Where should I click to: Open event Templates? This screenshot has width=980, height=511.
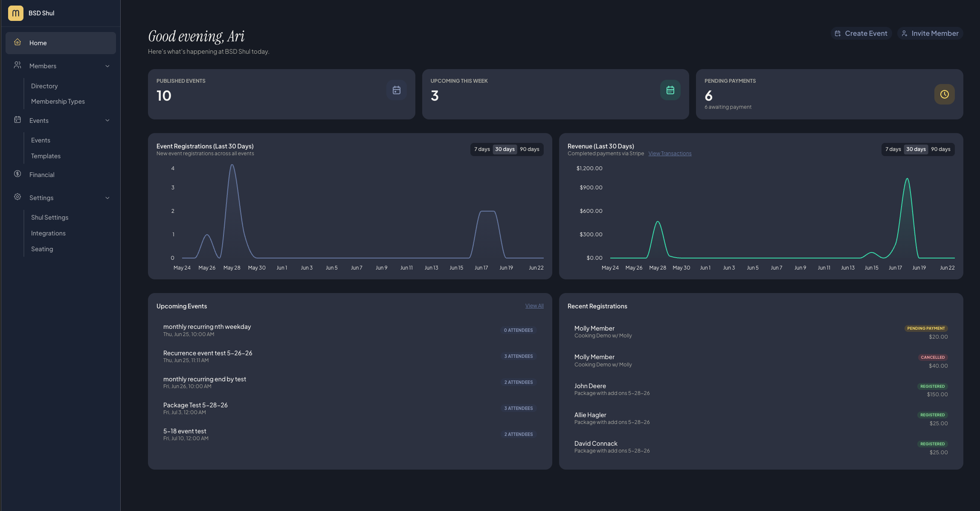46,156
